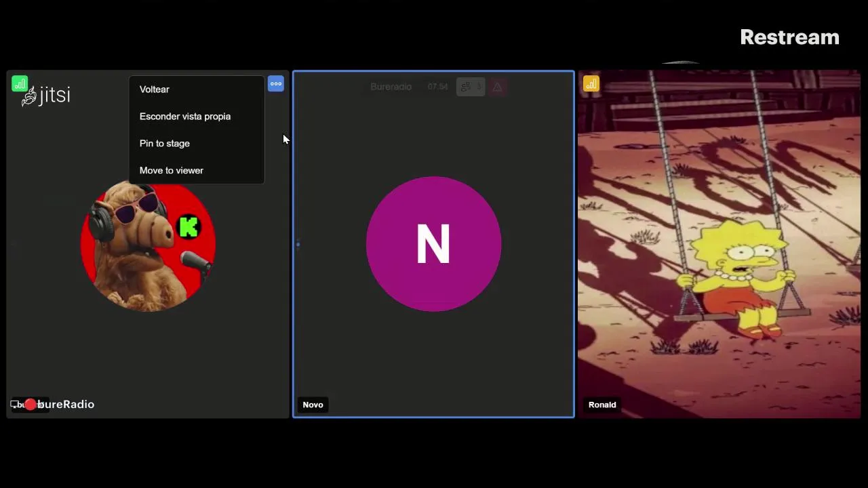Click the ALF avatar on bureRadio tile
This screenshot has width=868, height=488.
(x=148, y=245)
